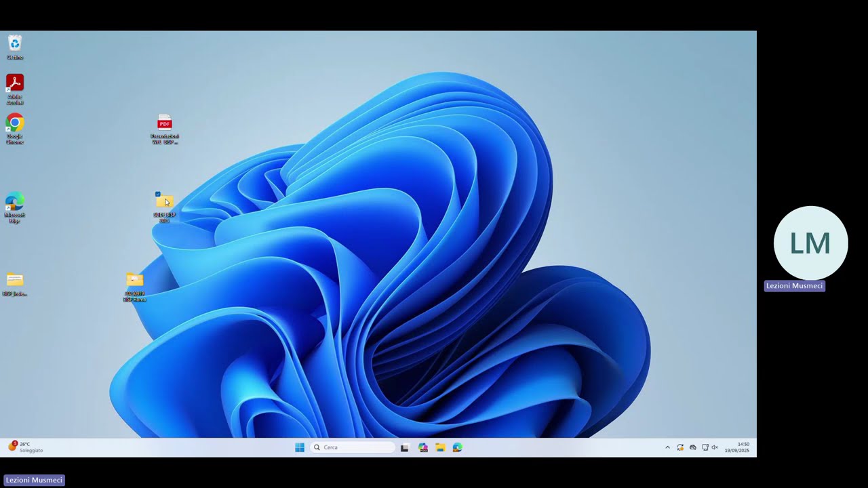Image resolution: width=868 pixels, height=488 pixels.
Task: Open the Task View taskbar icon
Action: 405,447
